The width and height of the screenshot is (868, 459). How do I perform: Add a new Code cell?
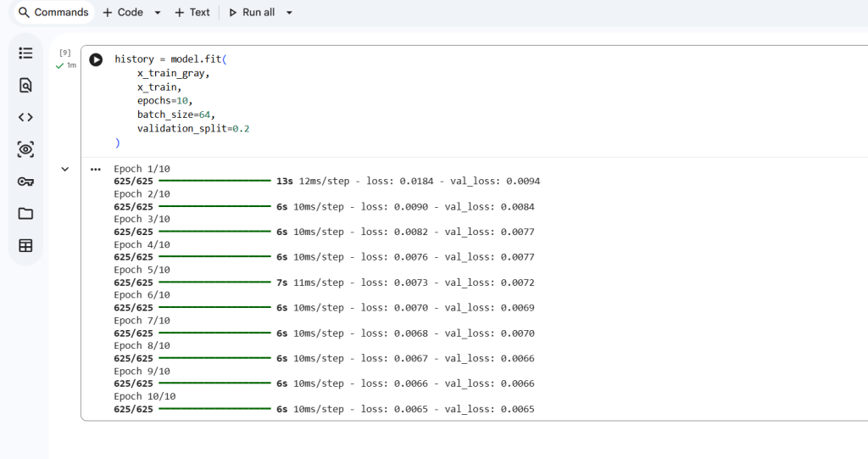[123, 12]
